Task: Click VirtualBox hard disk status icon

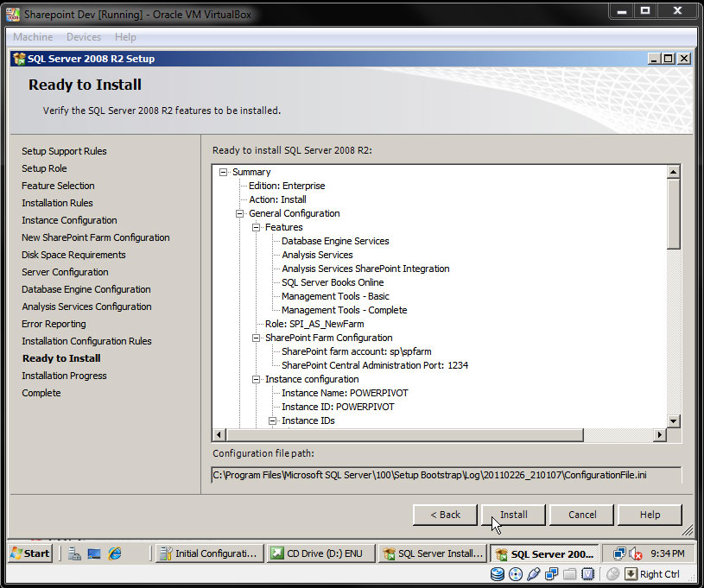Action: 497,574
